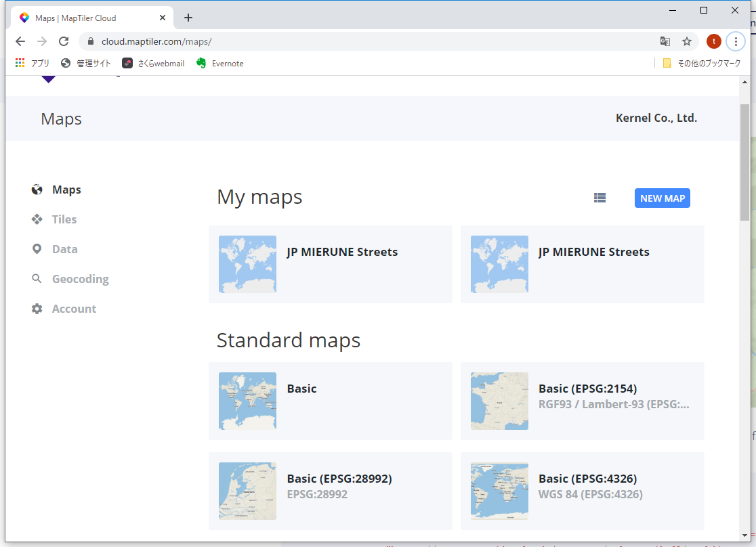Click the Account gear icon

(x=37, y=309)
